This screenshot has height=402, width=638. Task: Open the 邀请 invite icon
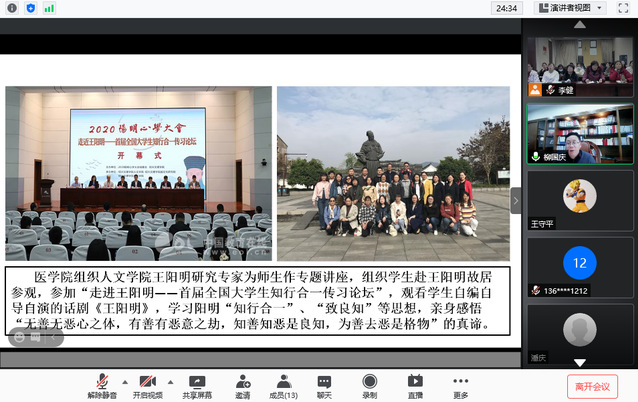[x=243, y=386]
